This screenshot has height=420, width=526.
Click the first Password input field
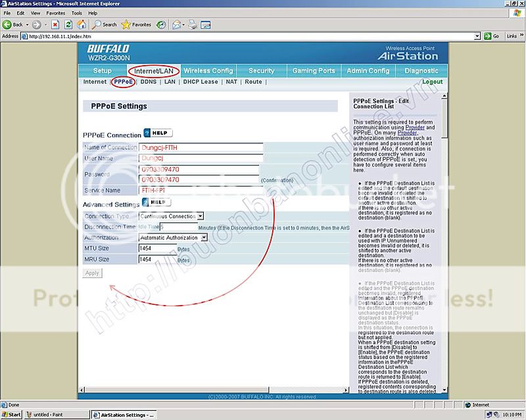click(199, 169)
